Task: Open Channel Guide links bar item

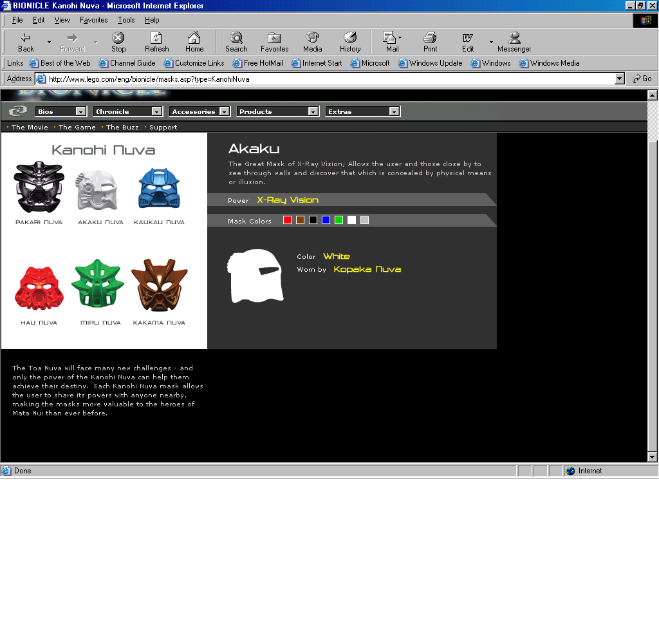Action: 127,63
